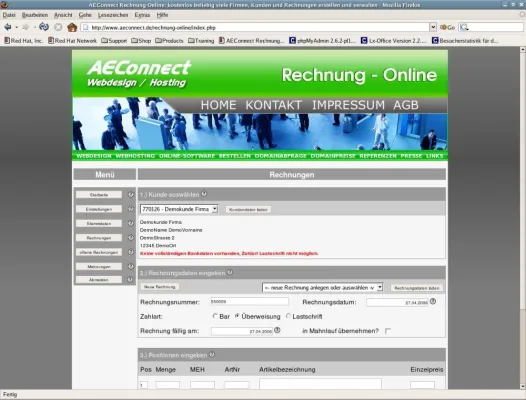526x400 pixels.
Task: Click the KONTAKT link in the header
Action: click(x=274, y=105)
